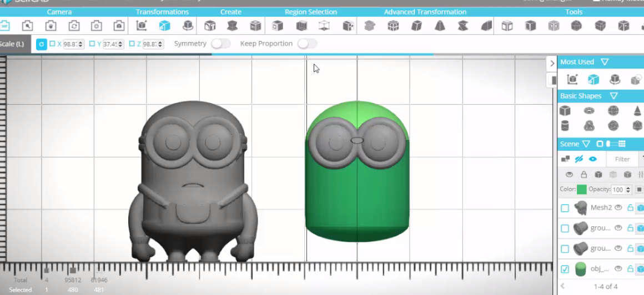Viewport: 644px width, 295px height.
Task: Check the Y axis checkbox
Action: [x=92, y=43]
